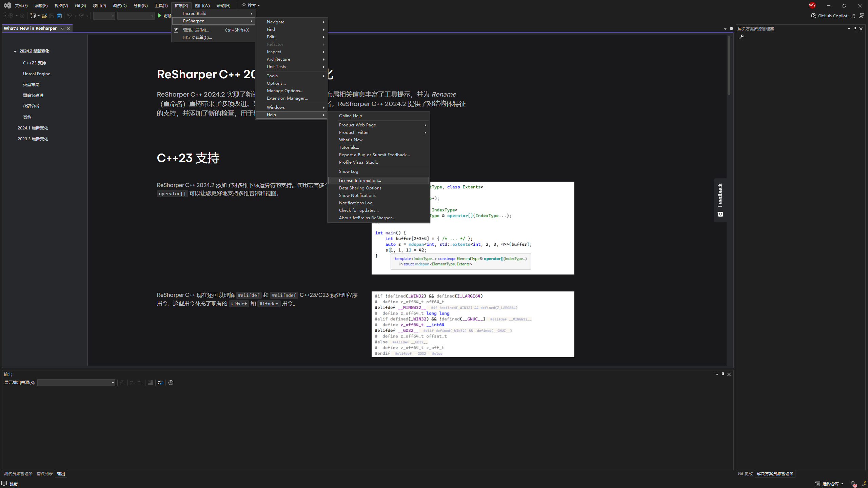The height and width of the screenshot is (488, 868).
Task: Expand the 2024.2 最新变化 tree node
Action: (15, 51)
